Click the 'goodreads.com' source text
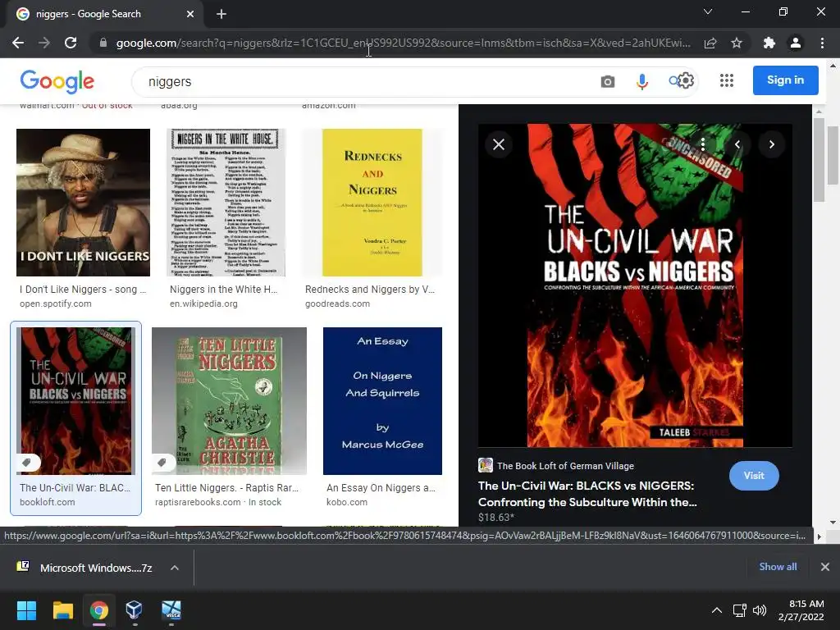 pyautogui.click(x=337, y=304)
